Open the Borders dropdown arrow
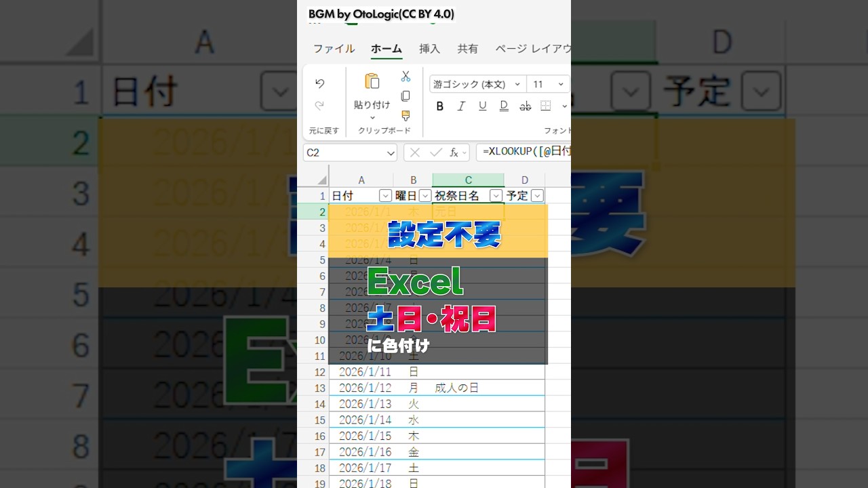 point(564,106)
